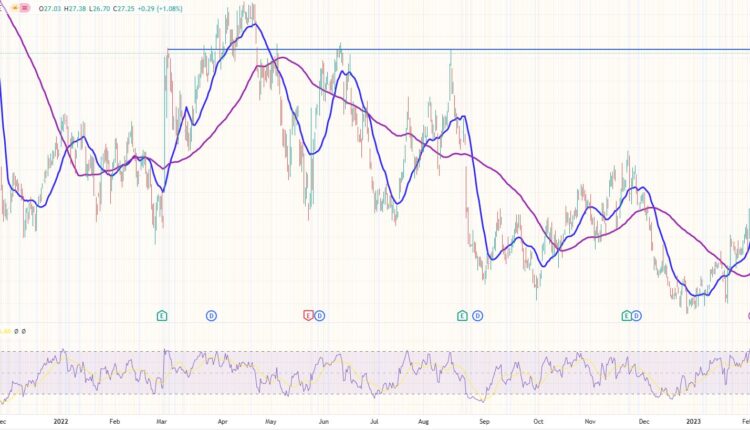This screenshot has width=750, height=430.
Task: Open the D dividend marker in Apr
Action: tap(211, 316)
